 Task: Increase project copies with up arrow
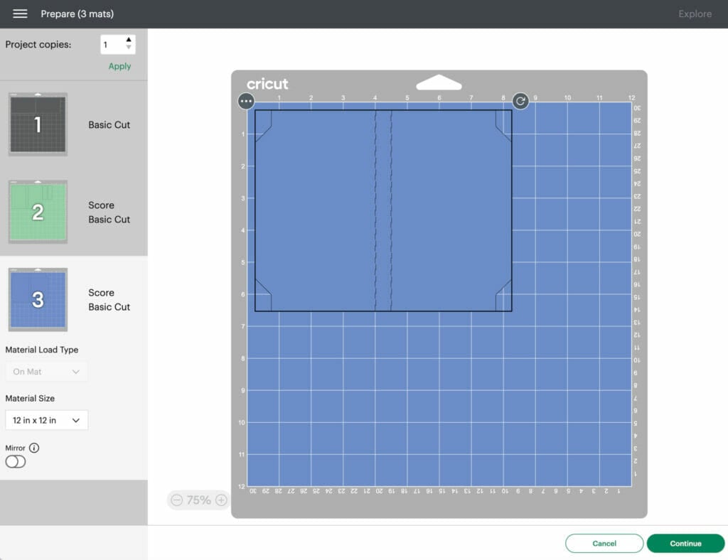coord(129,40)
